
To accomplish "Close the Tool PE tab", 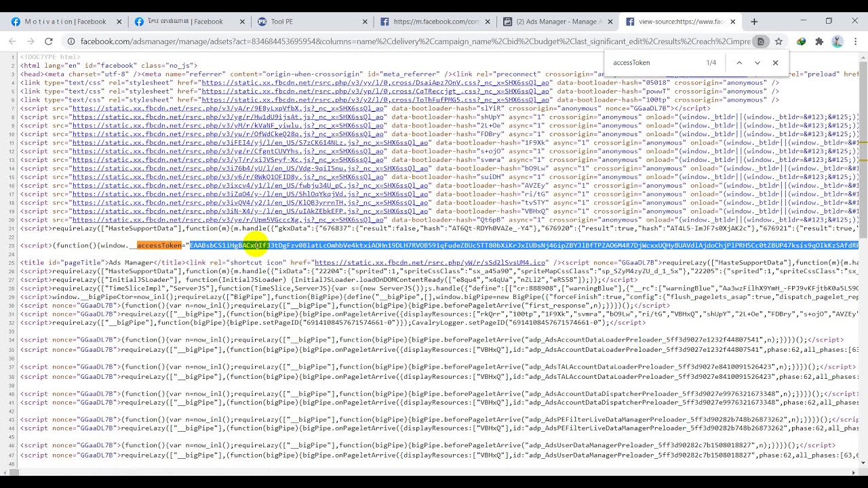I will tap(366, 22).
